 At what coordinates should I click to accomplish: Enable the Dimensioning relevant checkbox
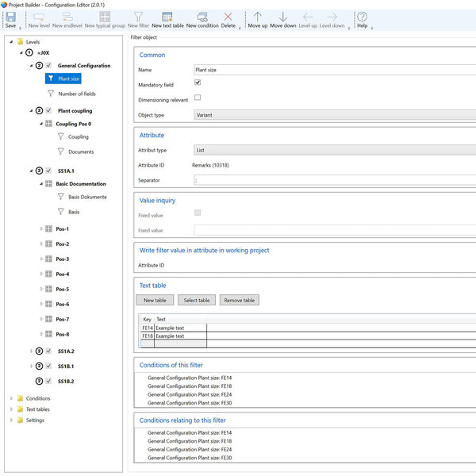click(x=198, y=98)
